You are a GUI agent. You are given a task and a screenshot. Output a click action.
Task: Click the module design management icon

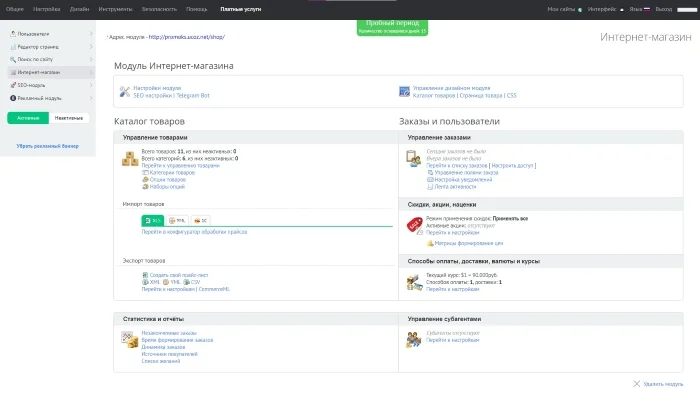tap(404, 92)
